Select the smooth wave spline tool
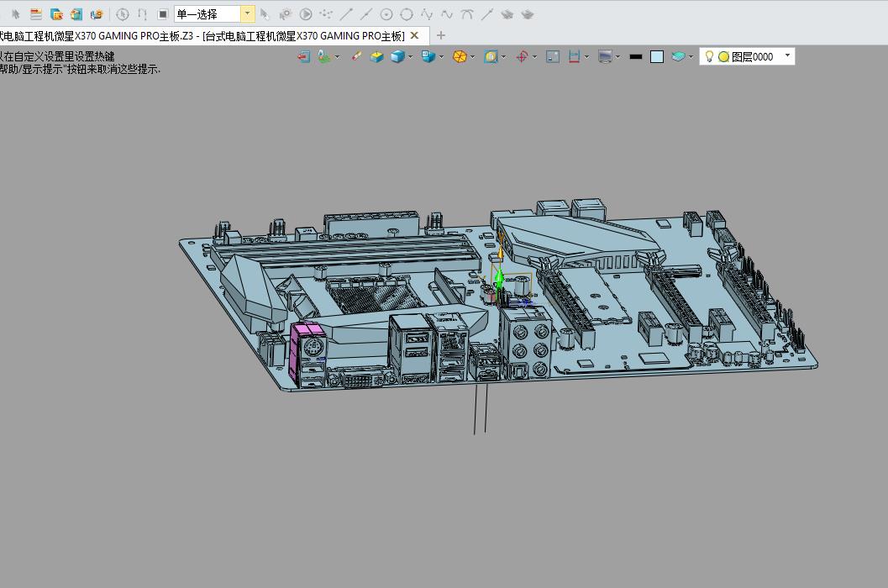888x588 pixels. tap(447, 14)
